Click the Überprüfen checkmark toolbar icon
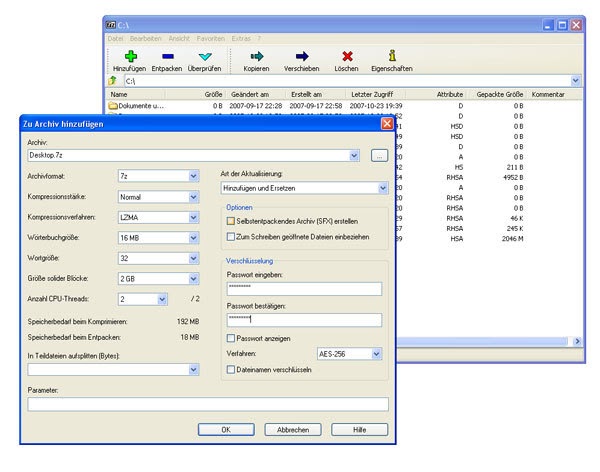This screenshot has width=600, height=472. (205, 57)
